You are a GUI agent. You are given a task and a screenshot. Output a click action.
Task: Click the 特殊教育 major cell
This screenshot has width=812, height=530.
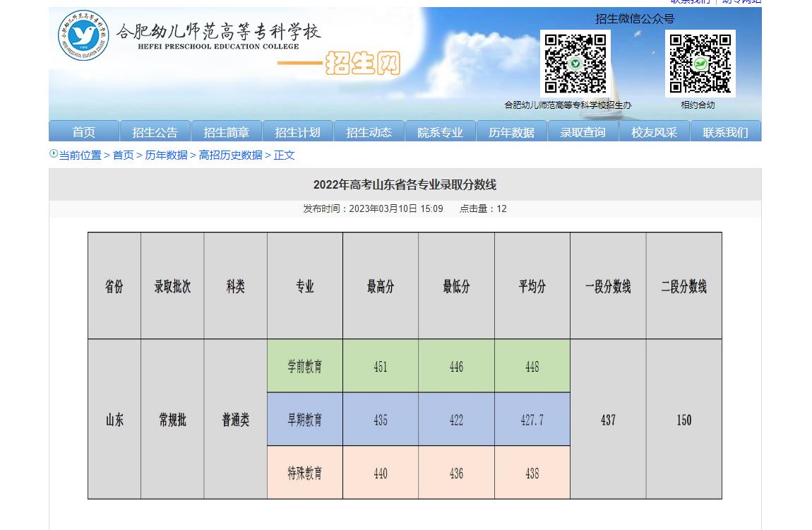pos(305,473)
